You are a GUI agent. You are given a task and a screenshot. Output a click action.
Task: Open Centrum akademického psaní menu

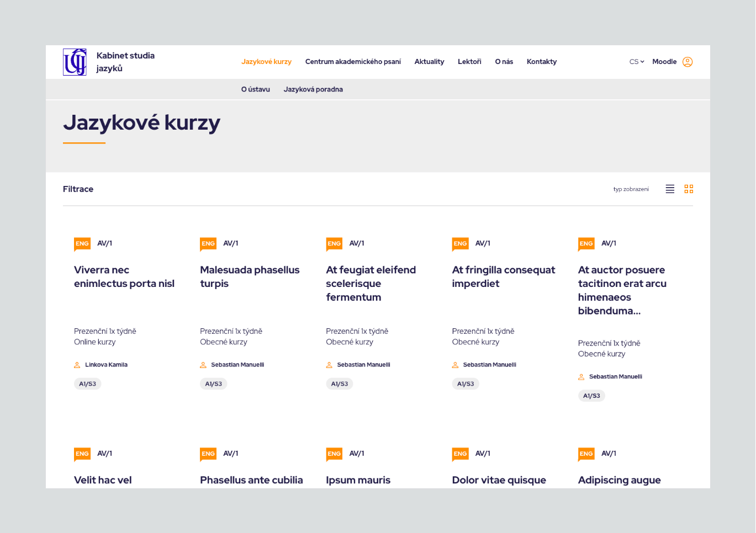pos(353,62)
